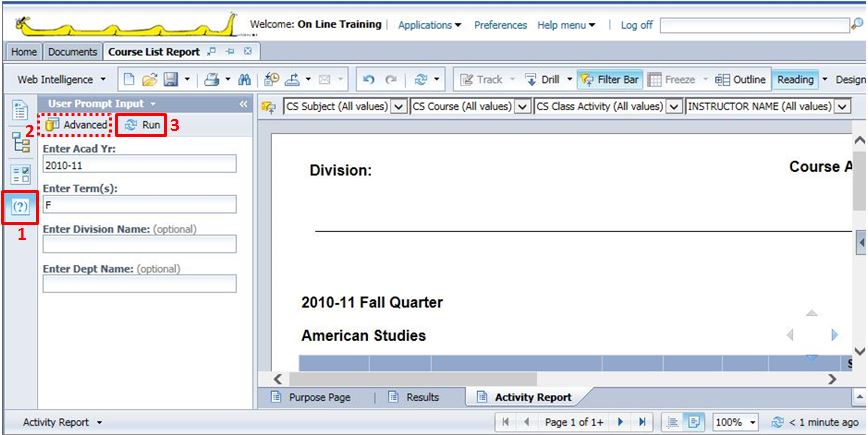
Task: Create a new document icon
Action: pos(128,80)
